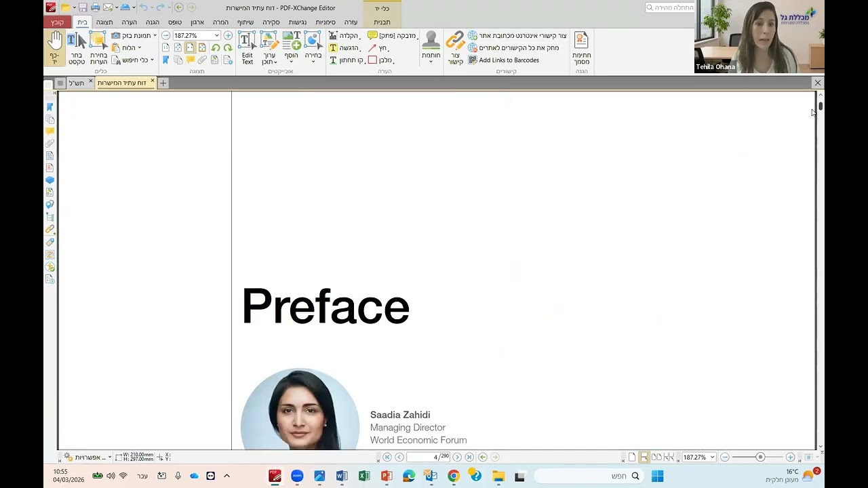Screen dimensions: 868x488
Task: Click the Sign Document icon (חתימת מסמך)
Action: click(581, 49)
